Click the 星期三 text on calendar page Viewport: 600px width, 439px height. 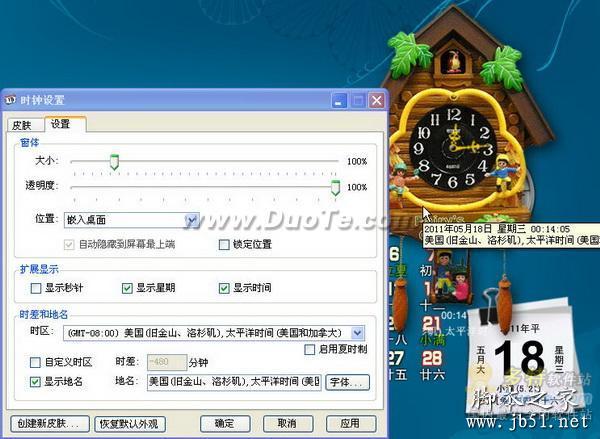[559, 360]
